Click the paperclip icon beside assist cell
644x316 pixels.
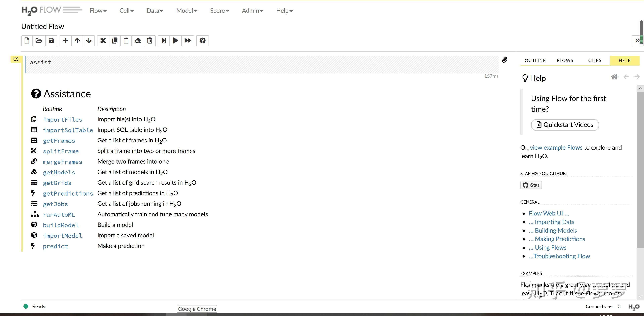point(504,60)
